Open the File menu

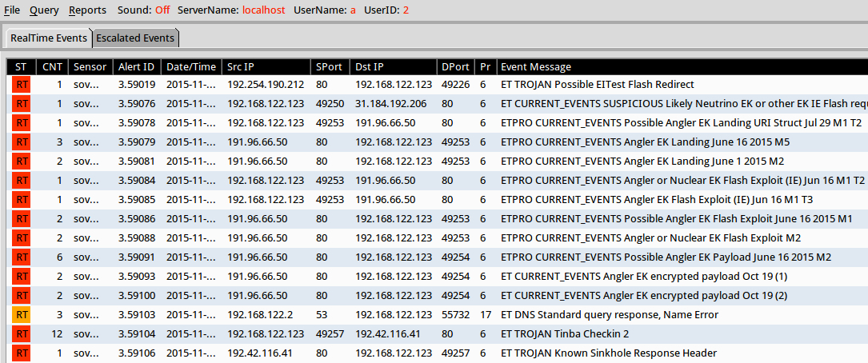click(x=12, y=10)
